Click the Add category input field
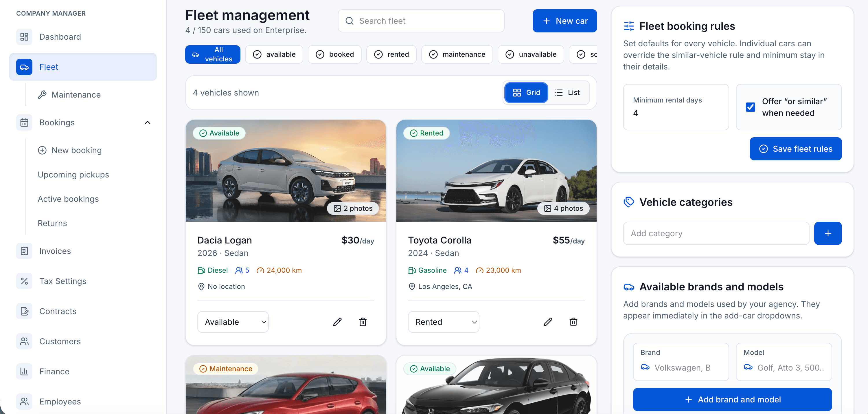The height and width of the screenshot is (414, 868). coord(716,233)
